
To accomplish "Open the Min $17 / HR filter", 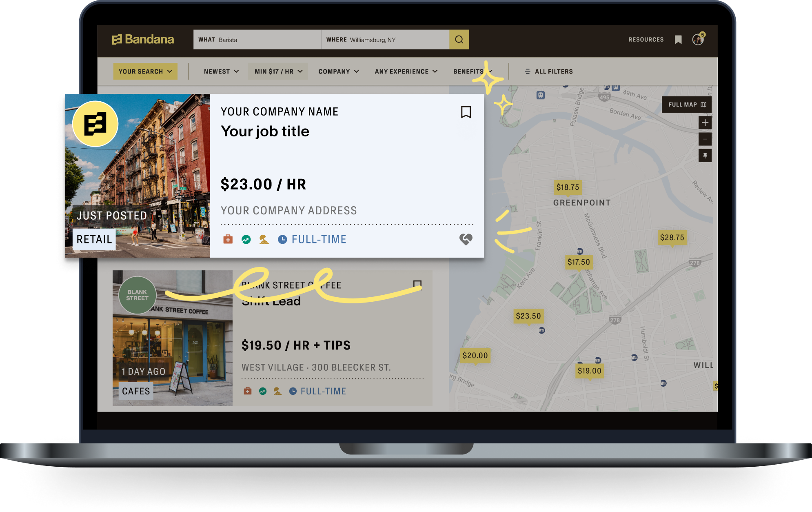I will (x=278, y=71).
